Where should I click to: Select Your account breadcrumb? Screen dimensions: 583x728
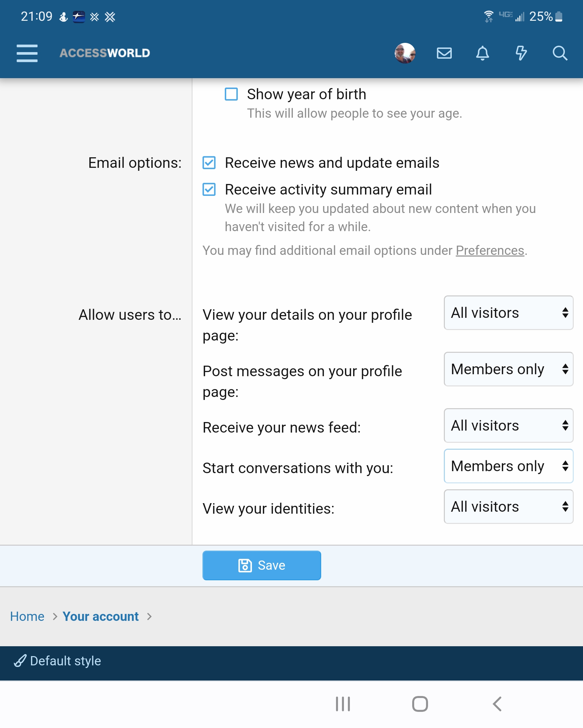click(101, 616)
